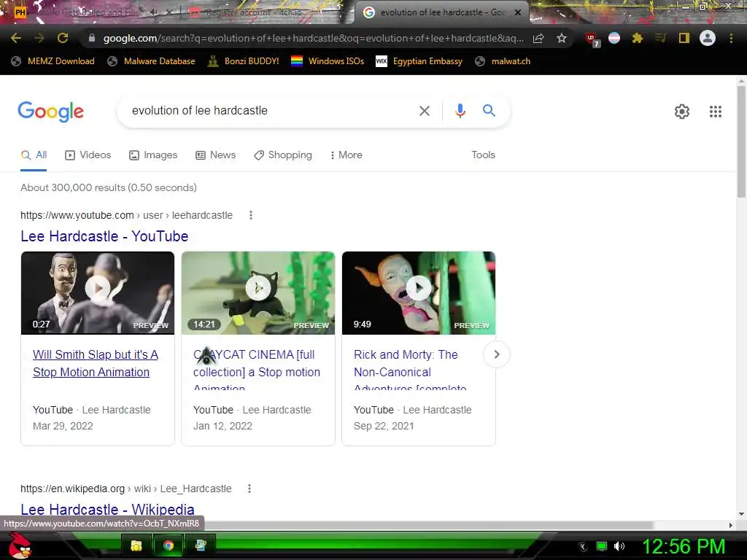The width and height of the screenshot is (747, 560).
Task: Open CLAYCAT CINEMA full collection link
Action: tap(257, 369)
